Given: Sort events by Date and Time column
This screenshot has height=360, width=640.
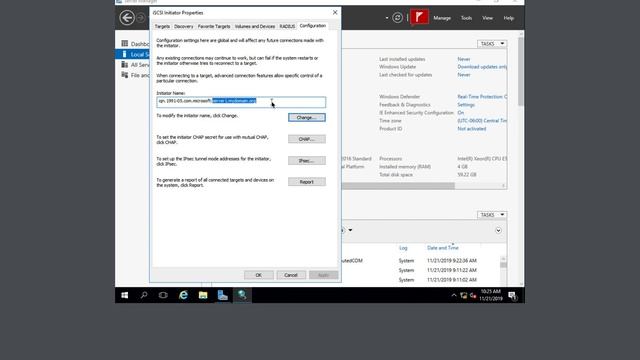Looking at the screenshot, I should point(443,248).
